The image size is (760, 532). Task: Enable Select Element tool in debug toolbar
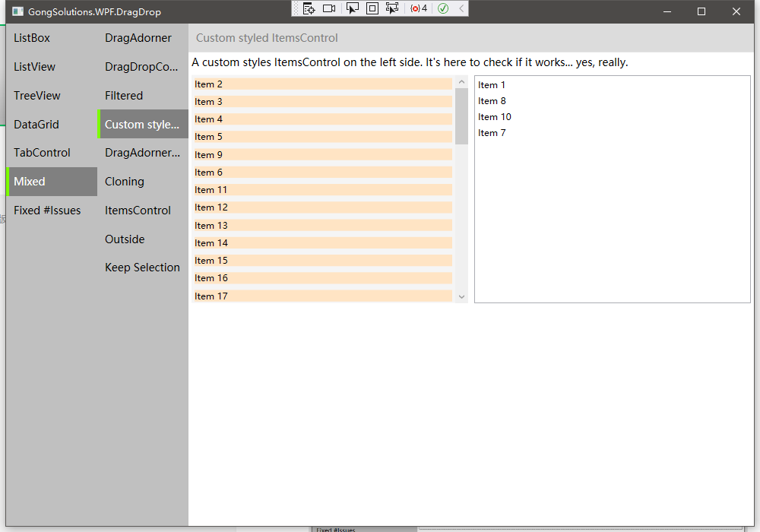[x=352, y=8]
